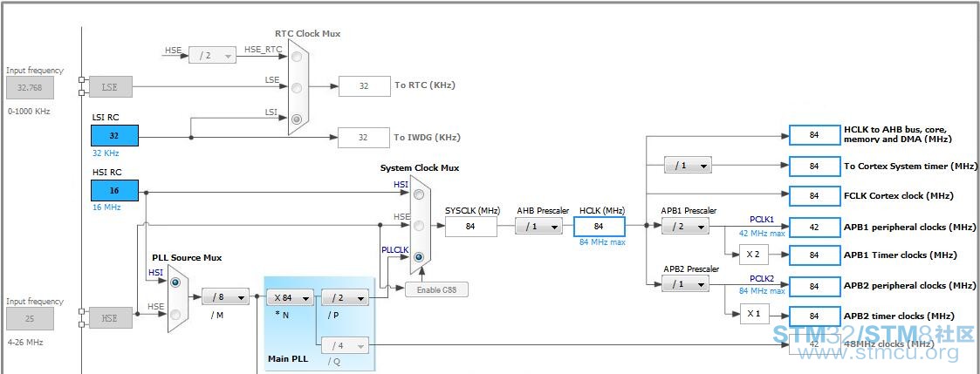Open the AHB Prescaler dropdown

538,226
